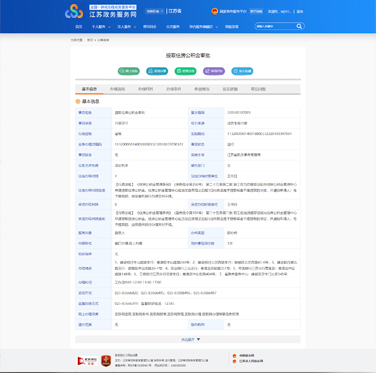
Task: Click the home link in the breadcrumb
Action: [90, 40]
